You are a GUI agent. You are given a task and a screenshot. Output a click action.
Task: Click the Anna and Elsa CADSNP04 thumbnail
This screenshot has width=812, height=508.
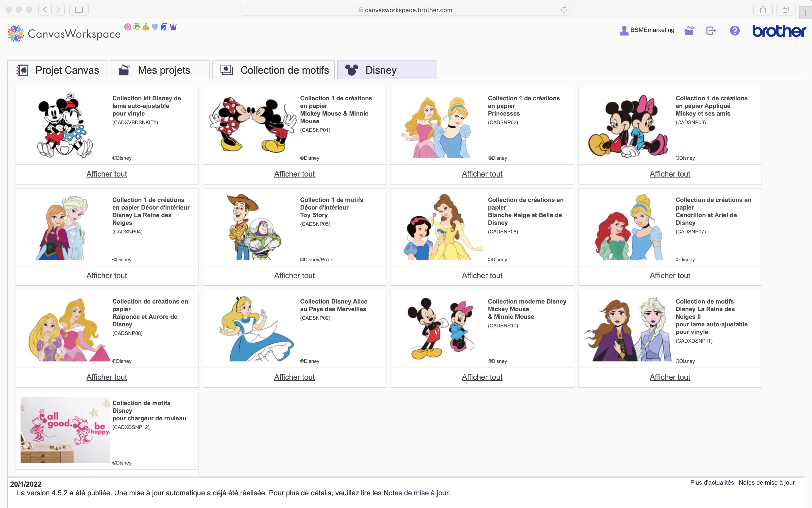(x=62, y=228)
